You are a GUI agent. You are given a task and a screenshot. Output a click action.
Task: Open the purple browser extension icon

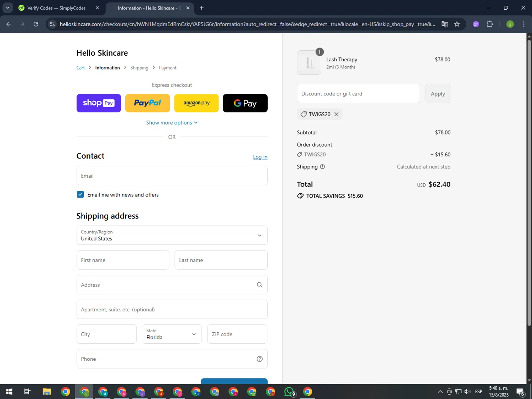coord(476,24)
